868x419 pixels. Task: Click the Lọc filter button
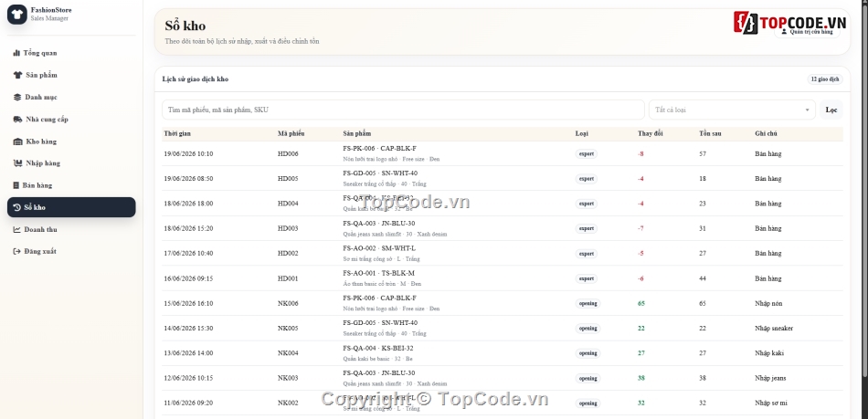[831, 110]
